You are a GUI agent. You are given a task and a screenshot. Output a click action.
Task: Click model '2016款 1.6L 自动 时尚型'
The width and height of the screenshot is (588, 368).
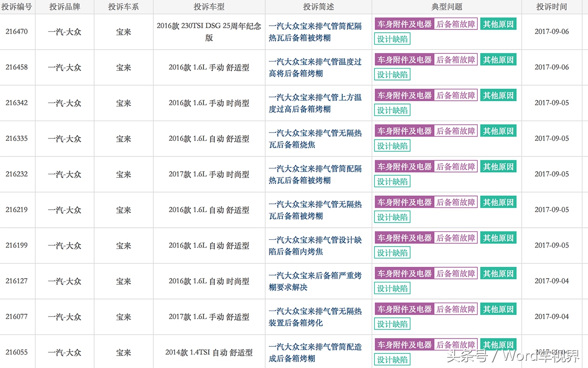click(x=209, y=281)
